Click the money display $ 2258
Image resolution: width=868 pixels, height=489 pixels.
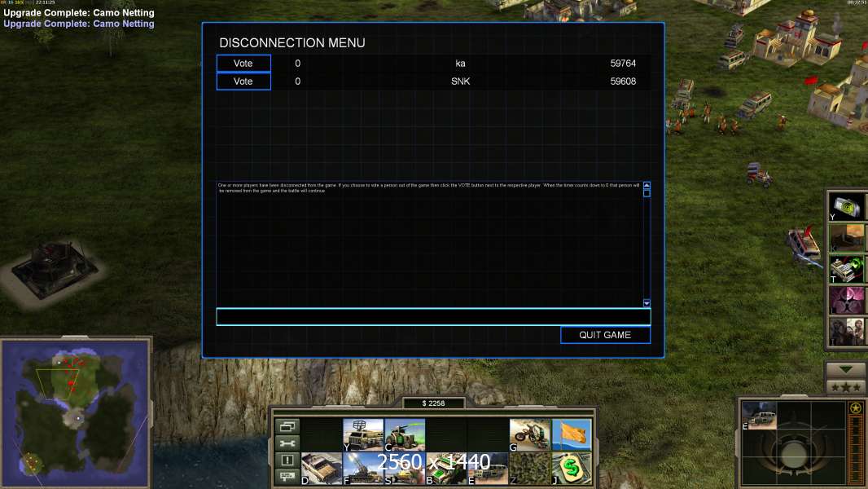coord(433,403)
